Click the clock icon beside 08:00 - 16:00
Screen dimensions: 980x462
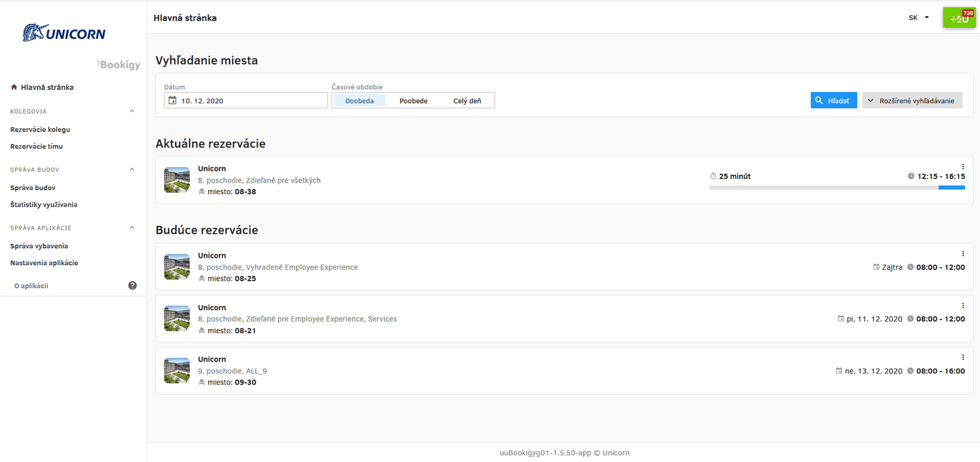910,371
